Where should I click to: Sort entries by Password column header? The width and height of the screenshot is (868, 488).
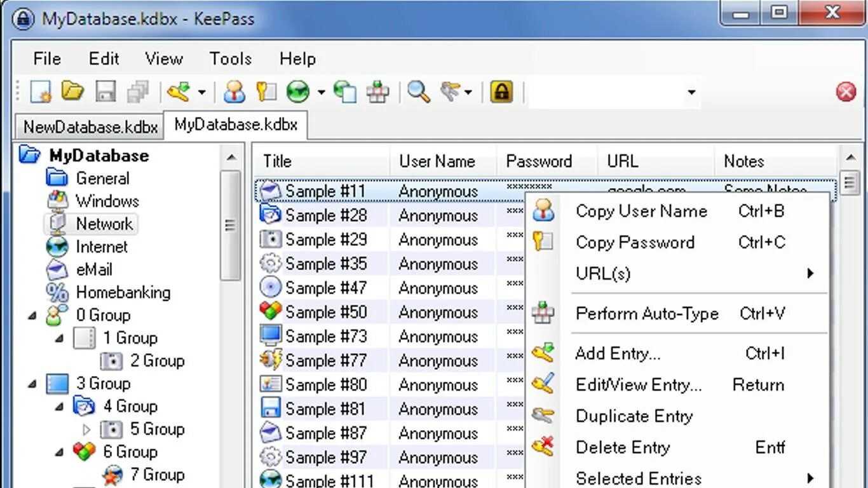click(x=547, y=161)
